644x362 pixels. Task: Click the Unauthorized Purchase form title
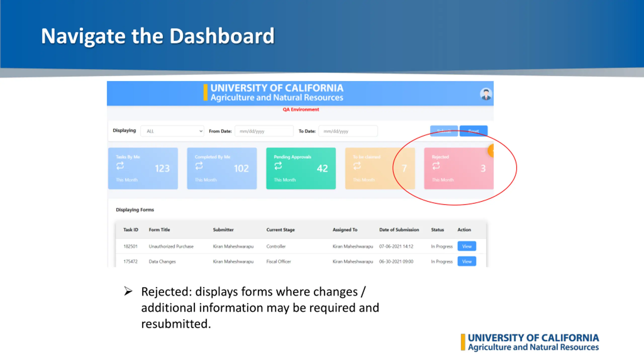pyautogui.click(x=171, y=246)
